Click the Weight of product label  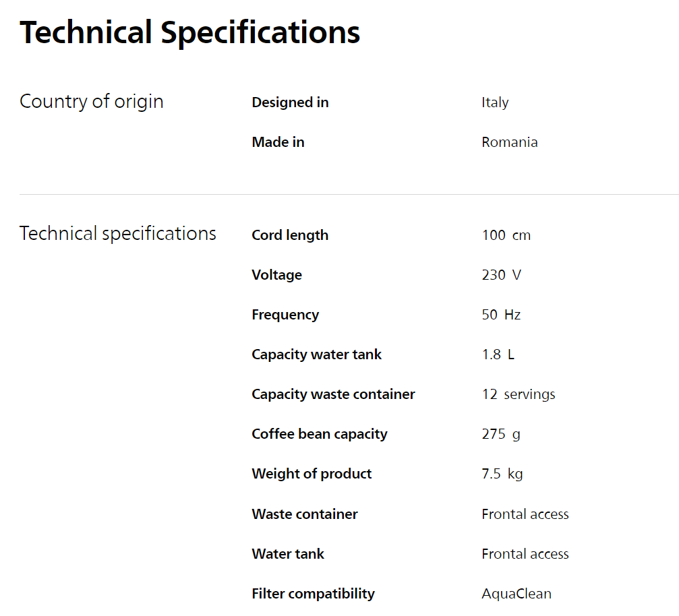click(x=312, y=474)
